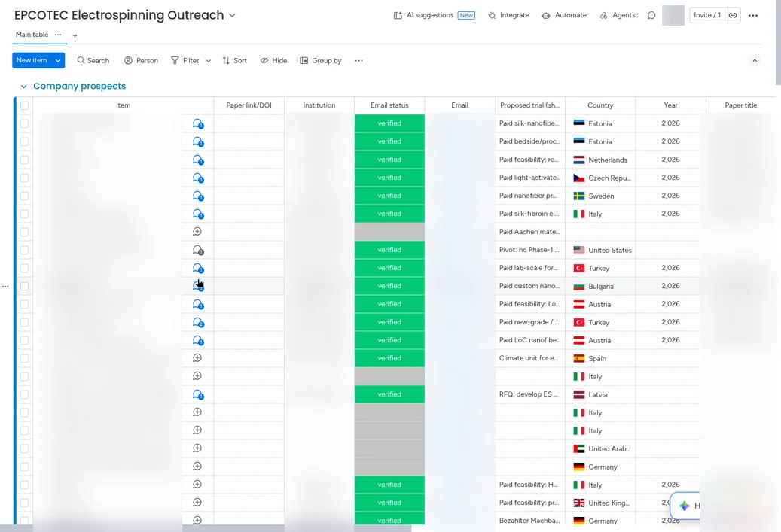Check the Spain row checkbox
The width and height of the screenshot is (781, 532).
pyautogui.click(x=24, y=358)
